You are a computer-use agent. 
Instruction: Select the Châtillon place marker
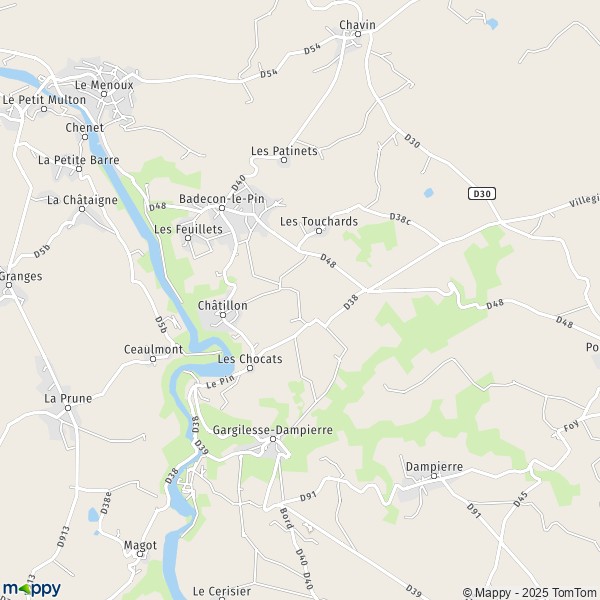(223, 315)
